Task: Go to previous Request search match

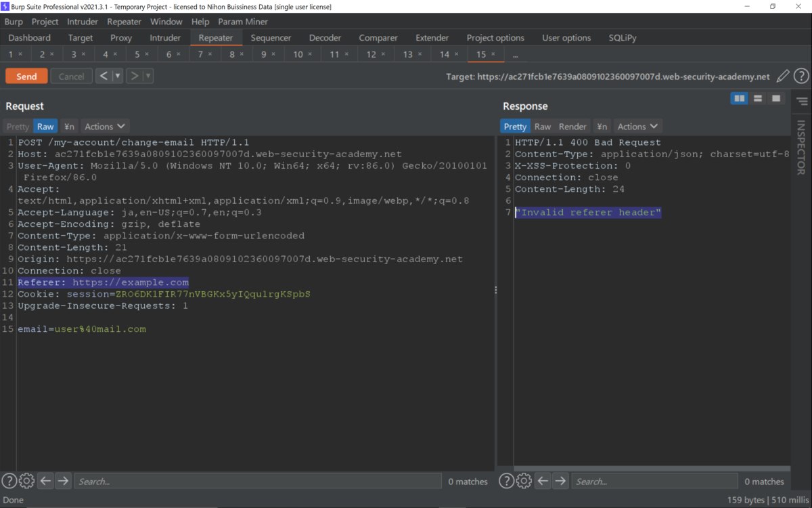Action: coord(45,481)
